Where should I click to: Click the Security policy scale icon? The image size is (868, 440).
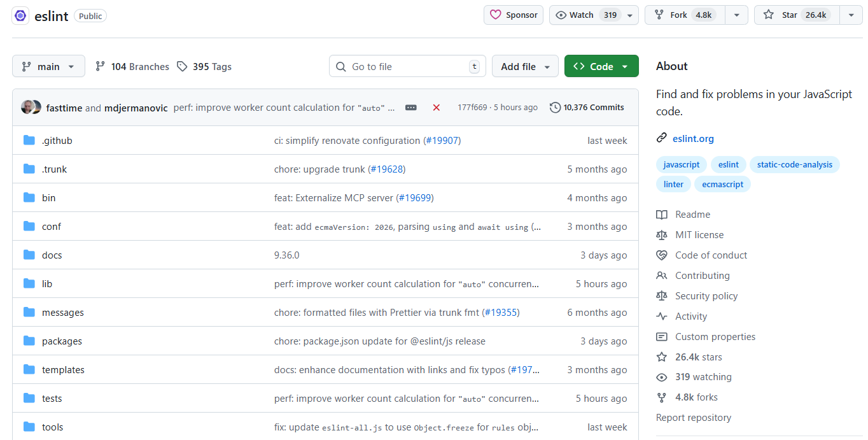coord(662,296)
